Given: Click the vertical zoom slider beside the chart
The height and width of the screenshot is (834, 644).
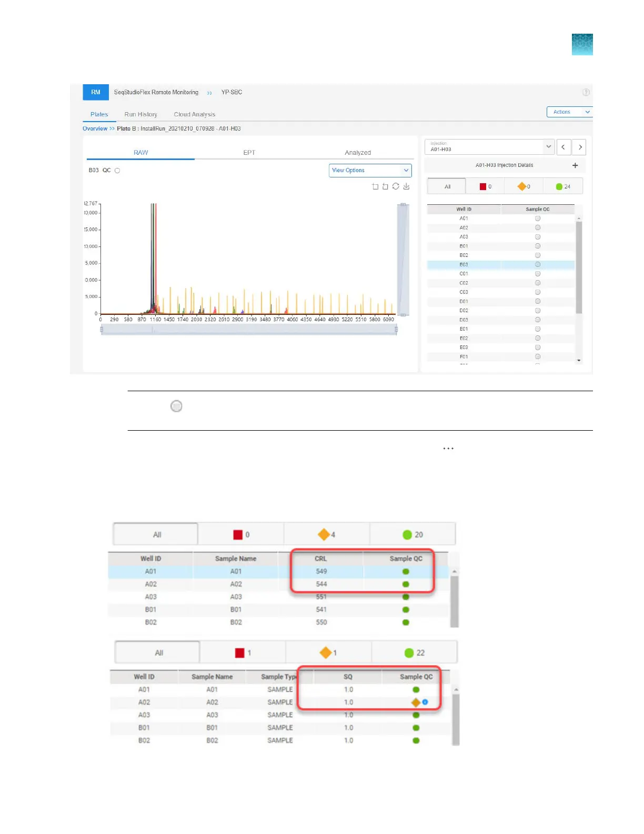Looking at the screenshot, I should (x=403, y=259).
